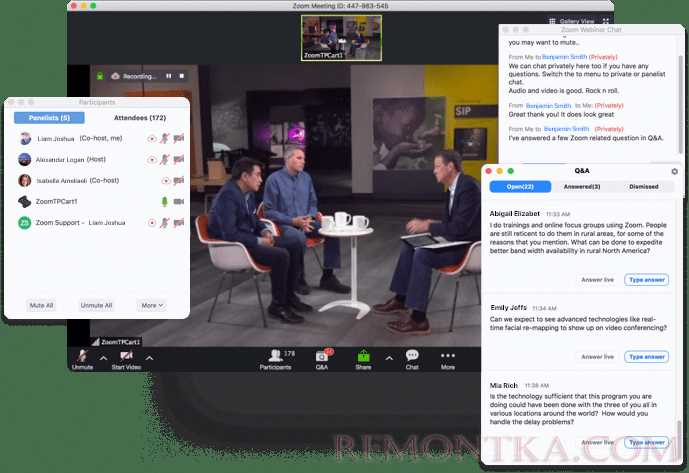Image resolution: width=689 pixels, height=473 pixels.
Task: Click Zoom Support's video off icon
Action: 178,222
